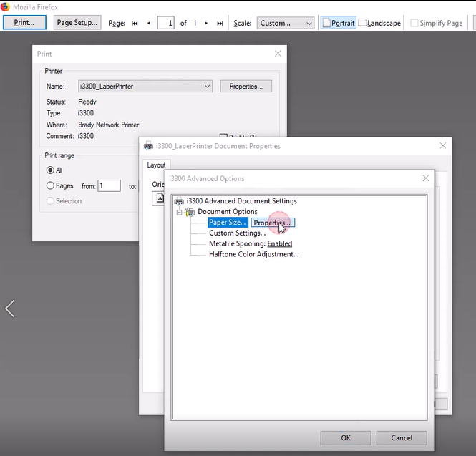Screen dimensions: 476x456
Task: Click the portrait orientation icon in Layout
Action: (x=159, y=198)
